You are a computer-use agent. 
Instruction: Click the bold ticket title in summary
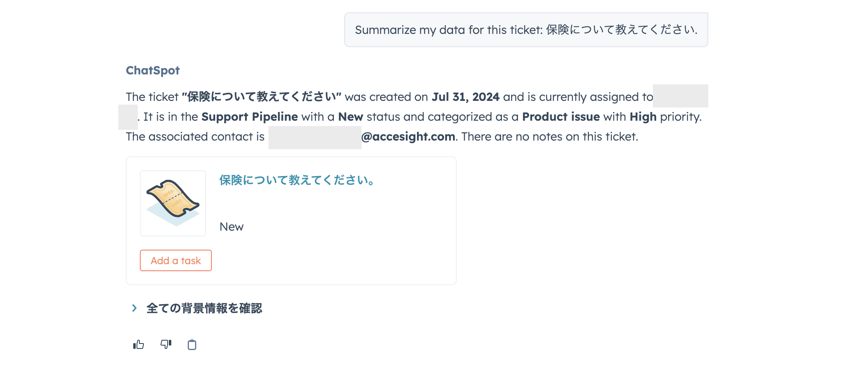click(x=261, y=97)
